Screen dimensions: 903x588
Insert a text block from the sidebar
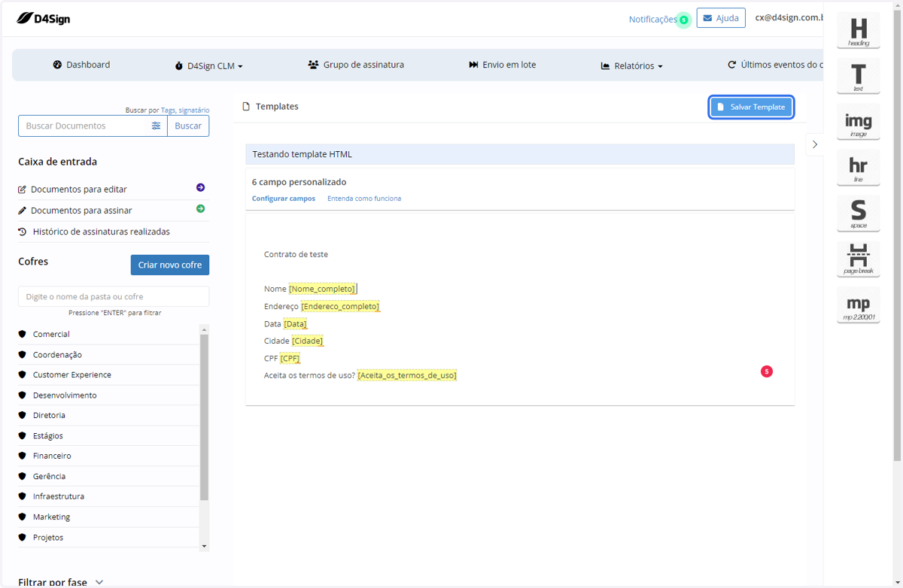859,77
